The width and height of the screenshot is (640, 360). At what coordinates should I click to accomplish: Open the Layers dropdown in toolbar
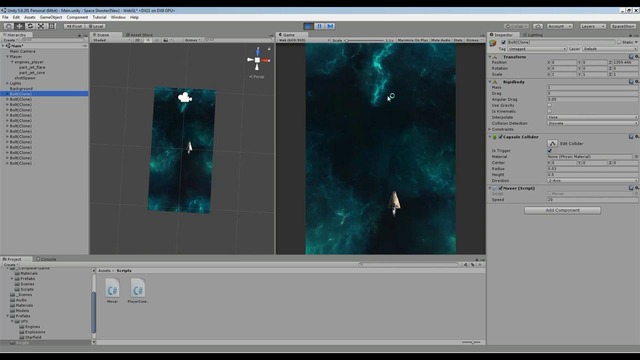coord(592,26)
